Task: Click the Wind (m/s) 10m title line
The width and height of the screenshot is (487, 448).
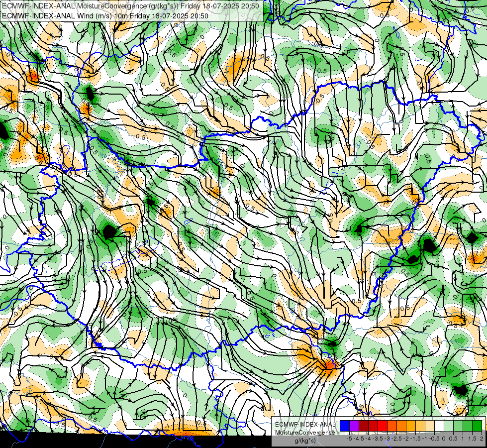Action: [105, 16]
